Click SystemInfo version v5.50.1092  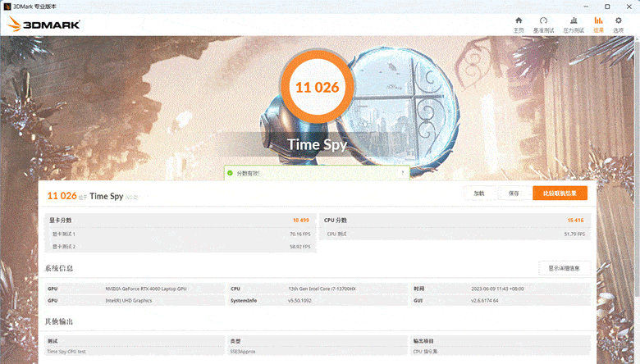tap(299, 300)
